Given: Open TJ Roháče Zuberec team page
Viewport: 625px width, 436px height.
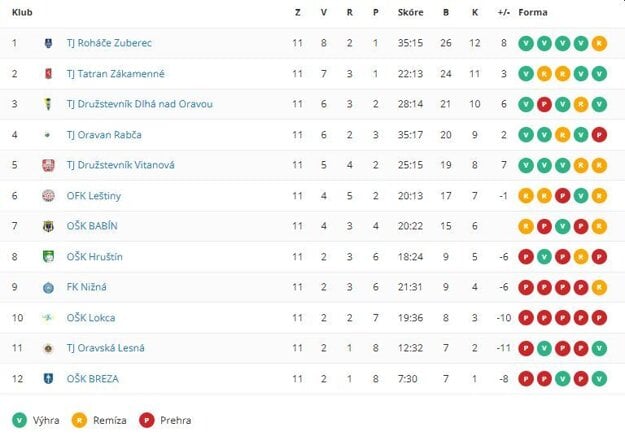Looking at the screenshot, I should coord(109,43).
